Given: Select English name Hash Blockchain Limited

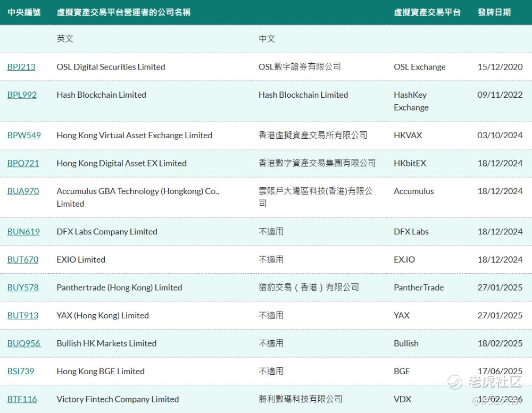Looking at the screenshot, I should (x=102, y=95).
